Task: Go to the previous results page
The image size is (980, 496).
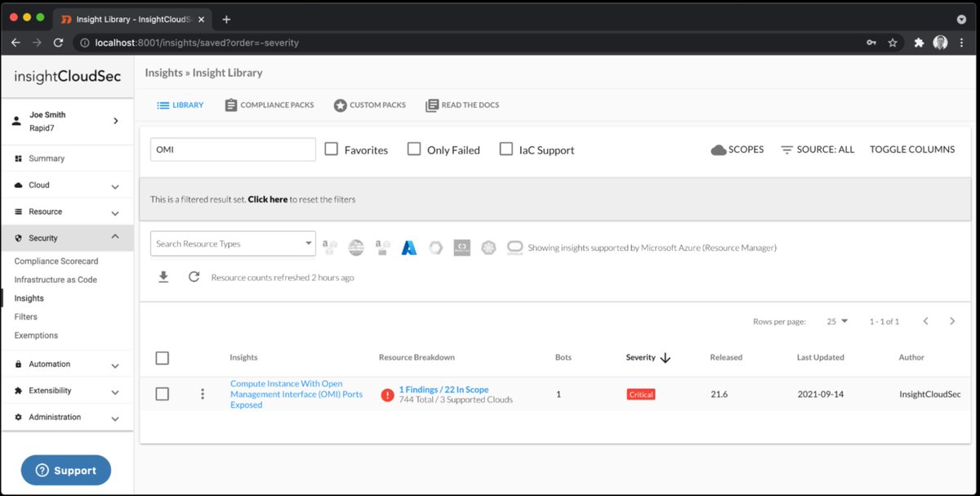Action: click(925, 321)
